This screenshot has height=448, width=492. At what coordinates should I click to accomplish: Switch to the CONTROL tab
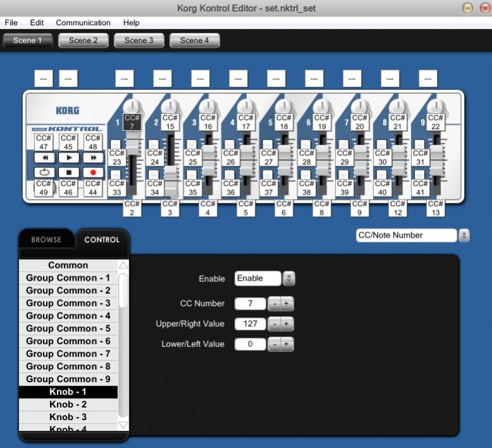pyautogui.click(x=102, y=240)
